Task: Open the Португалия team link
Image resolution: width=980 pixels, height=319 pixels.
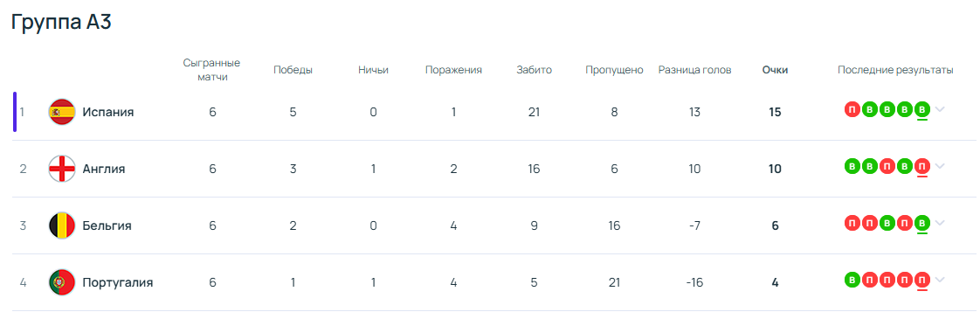Action: [118, 282]
